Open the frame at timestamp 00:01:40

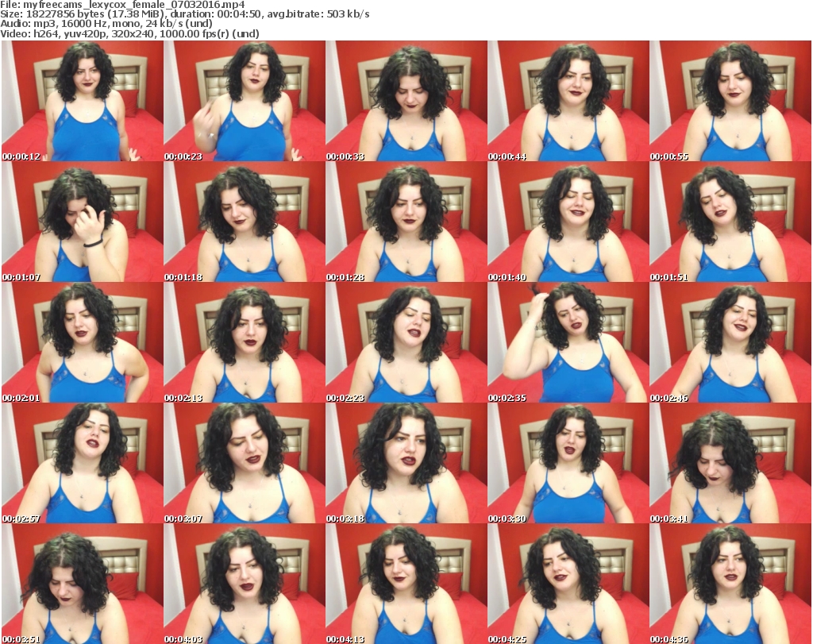click(x=568, y=222)
